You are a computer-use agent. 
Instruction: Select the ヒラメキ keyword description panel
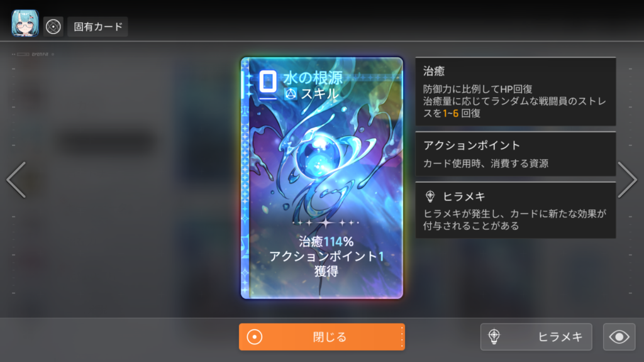516,210
